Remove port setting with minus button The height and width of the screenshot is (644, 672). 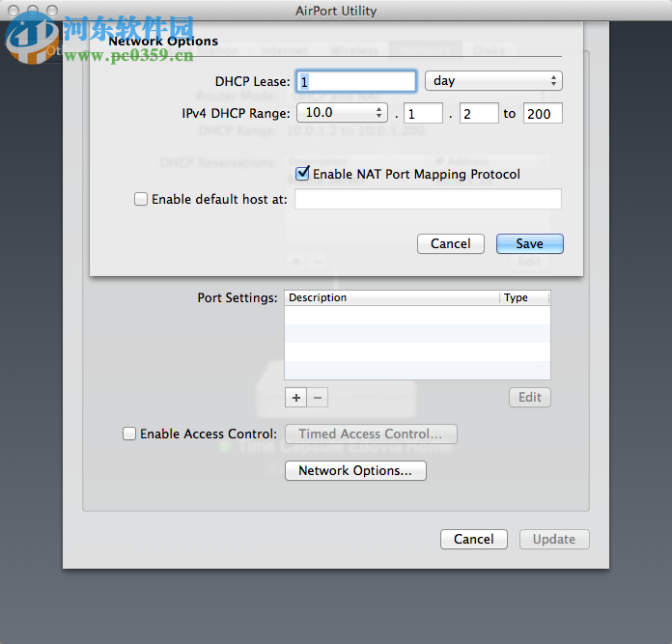pyautogui.click(x=318, y=398)
